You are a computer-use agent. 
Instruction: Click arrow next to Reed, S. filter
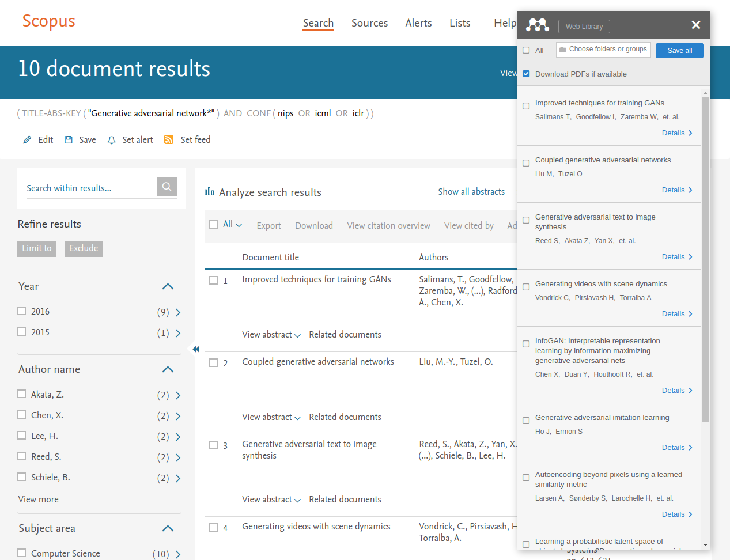(178, 457)
